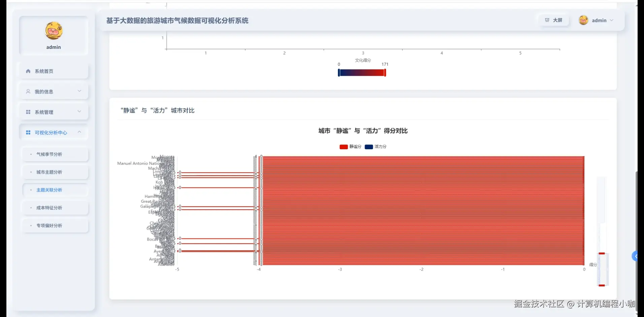This screenshot has width=644, height=317.
Task: Select 城市主题分析 from sidebar
Action: click(x=49, y=172)
